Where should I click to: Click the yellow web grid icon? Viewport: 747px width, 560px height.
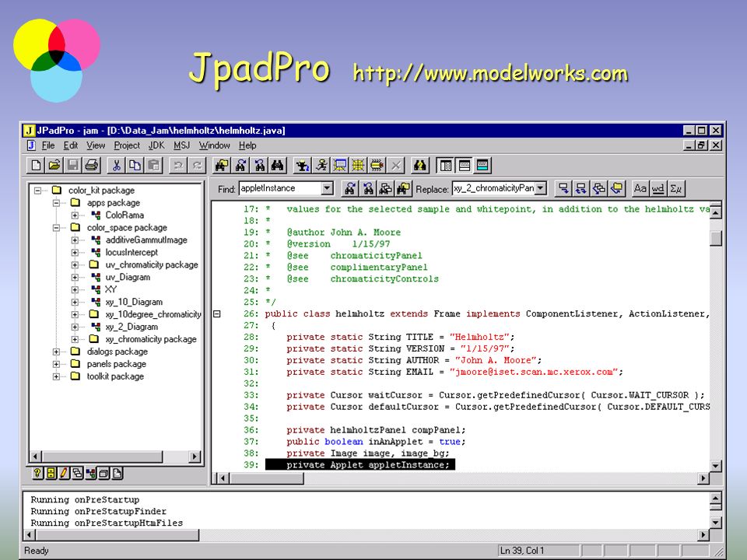pyautogui.click(x=358, y=165)
